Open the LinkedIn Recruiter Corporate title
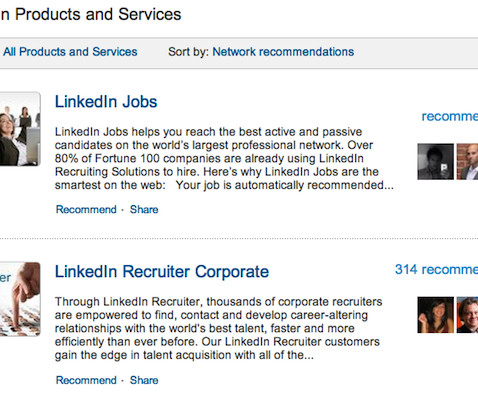478x399 pixels. 162,271
